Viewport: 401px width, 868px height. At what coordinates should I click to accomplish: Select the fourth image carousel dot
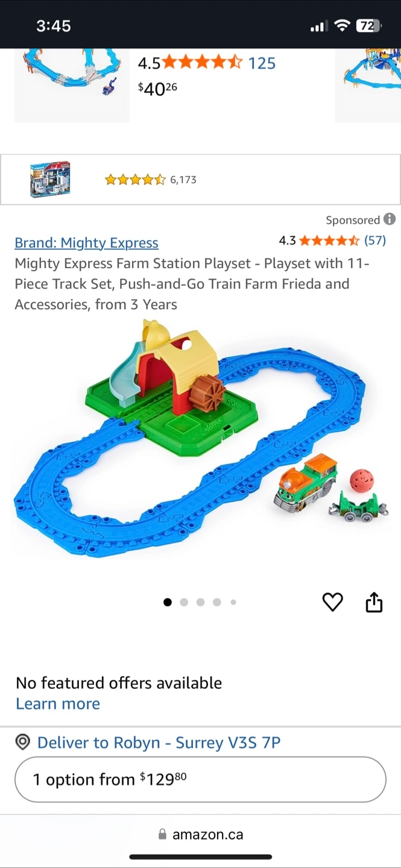tap(216, 602)
